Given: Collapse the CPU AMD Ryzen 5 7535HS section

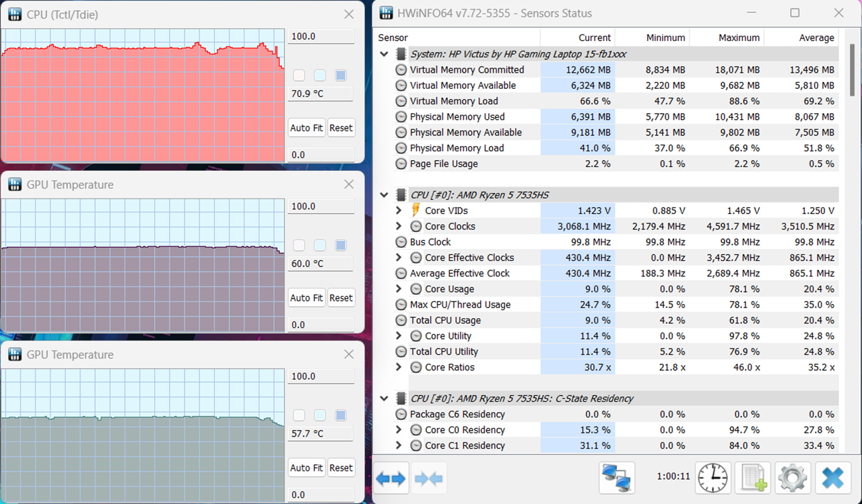Looking at the screenshot, I should coord(384,195).
